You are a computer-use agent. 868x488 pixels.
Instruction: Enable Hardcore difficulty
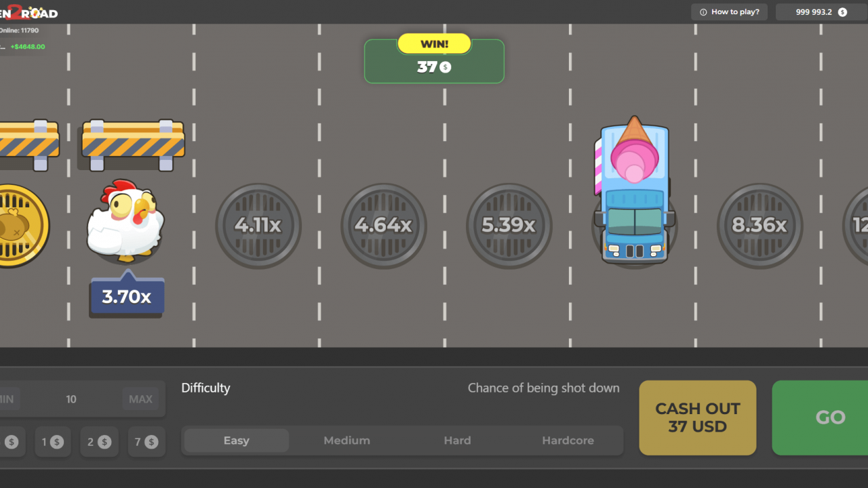pyautogui.click(x=568, y=440)
